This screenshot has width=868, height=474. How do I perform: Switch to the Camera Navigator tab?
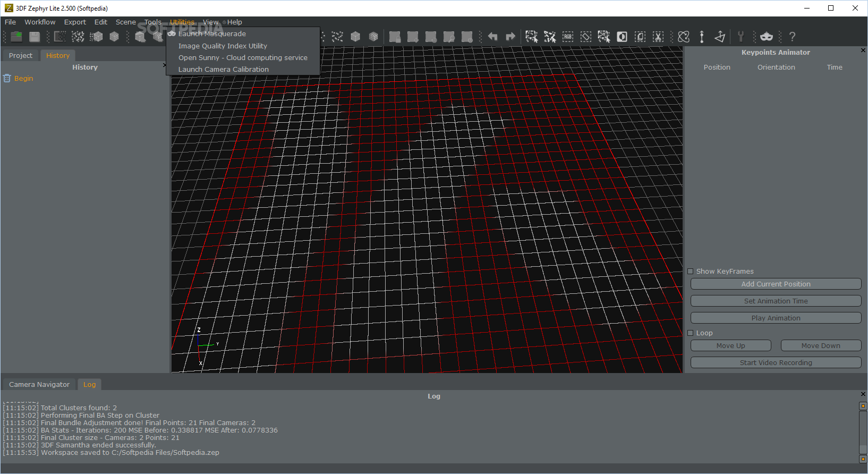pyautogui.click(x=39, y=385)
